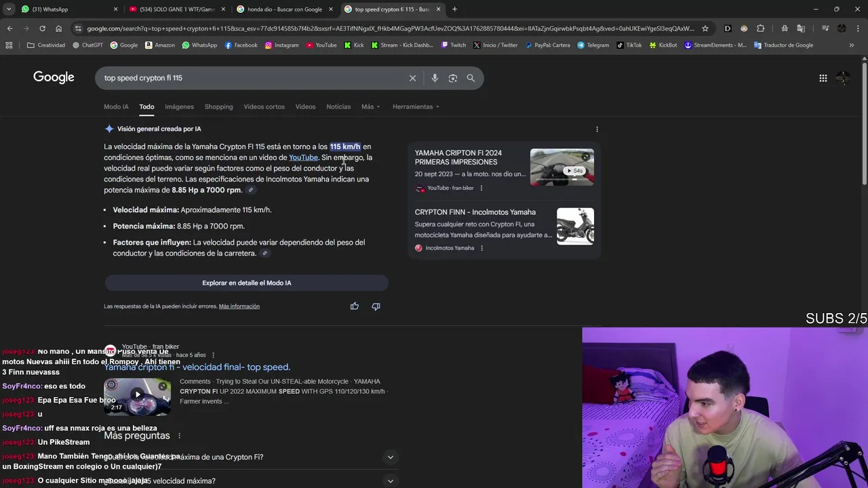Open options for YouTube fran biker card
This screenshot has width=868, height=488.
click(481, 188)
